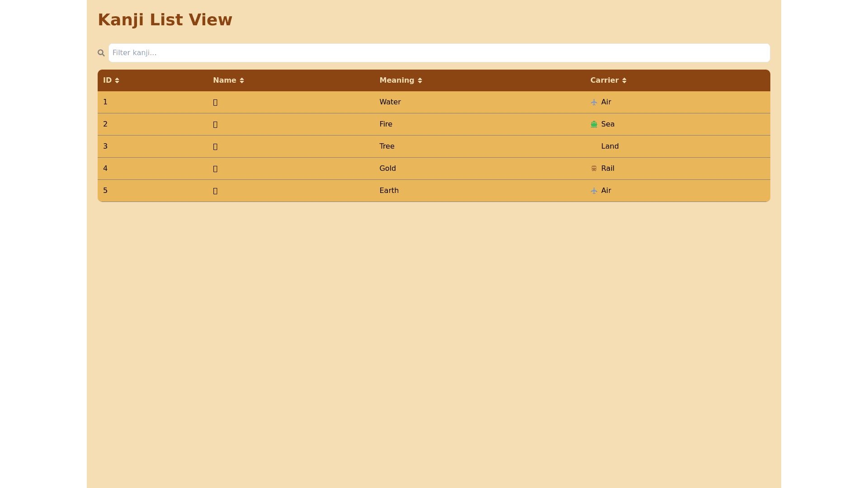Viewport: 868px width, 488px height.
Task: Click the airplane icon in Water row
Action: tap(594, 102)
